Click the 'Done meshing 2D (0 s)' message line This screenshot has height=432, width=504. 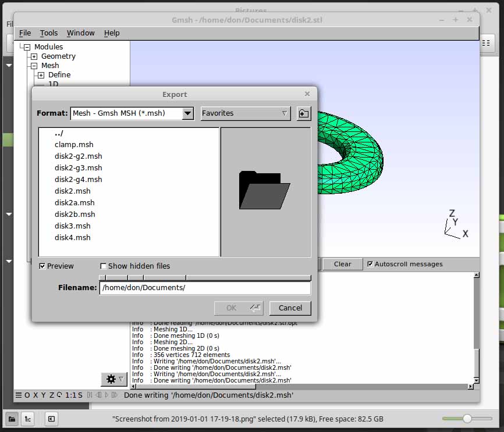pos(186,348)
